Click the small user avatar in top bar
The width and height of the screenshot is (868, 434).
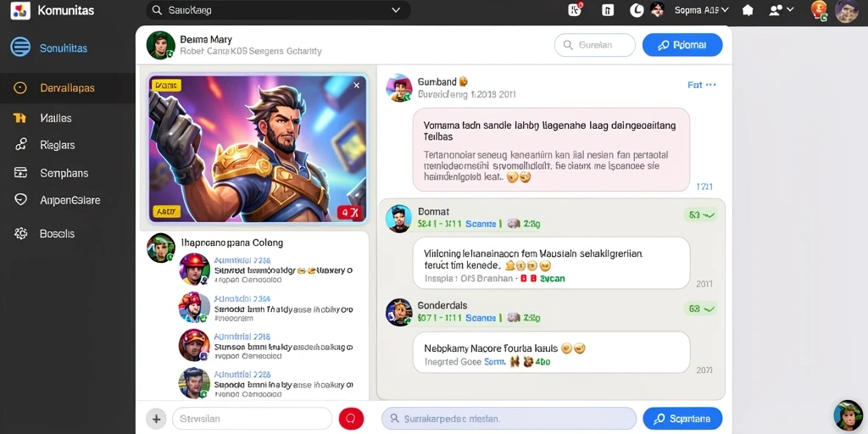coord(657,9)
